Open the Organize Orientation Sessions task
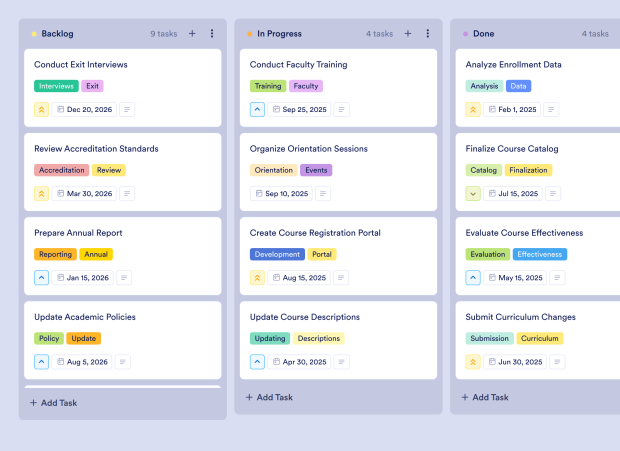620x451 pixels. click(x=308, y=149)
